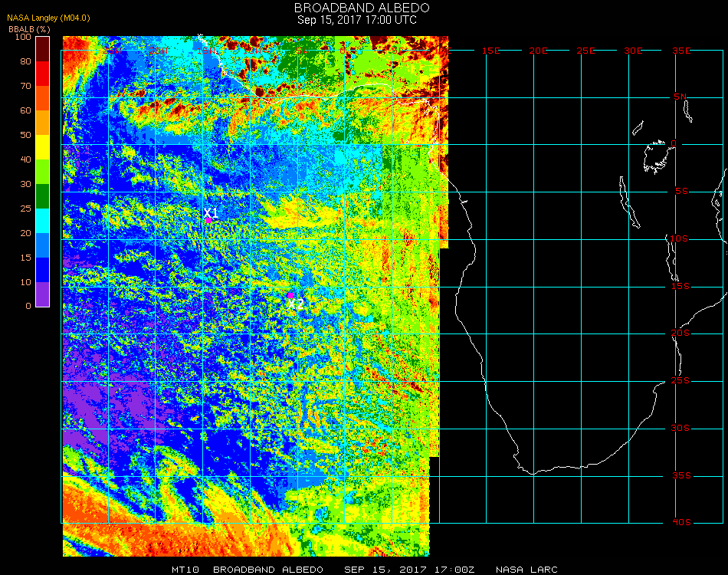Click the legend value '60'

(25, 110)
